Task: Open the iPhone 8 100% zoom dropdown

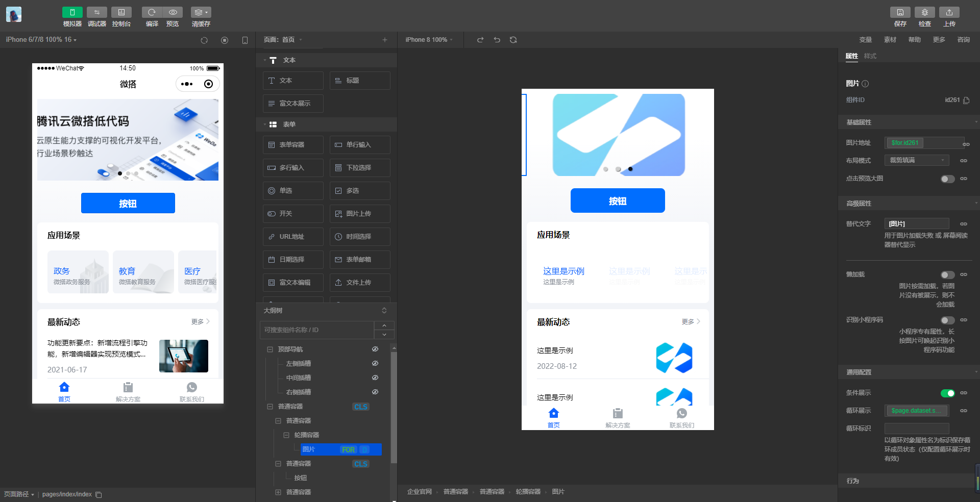Action: click(429, 40)
